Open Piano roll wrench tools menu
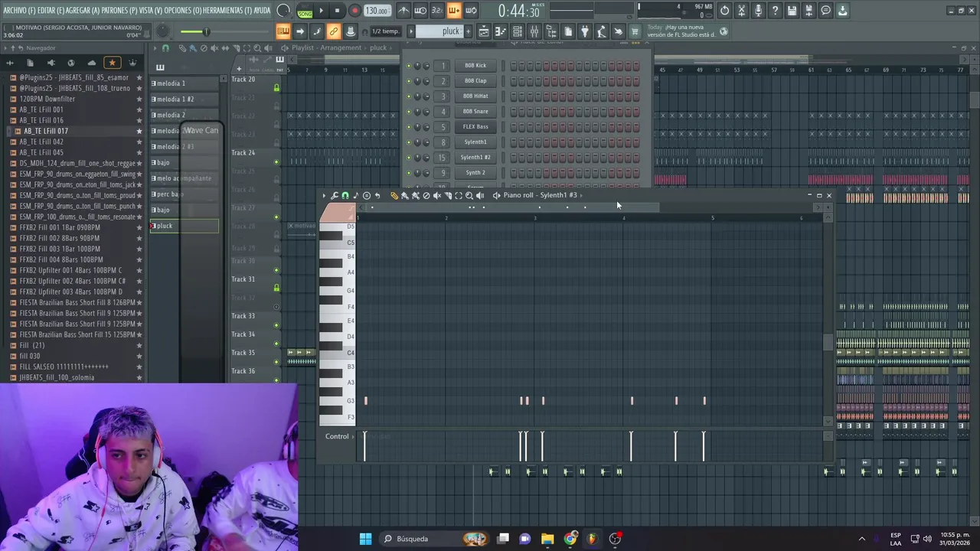Image resolution: width=980 pixels, height=551 pixels. (335, 196)
